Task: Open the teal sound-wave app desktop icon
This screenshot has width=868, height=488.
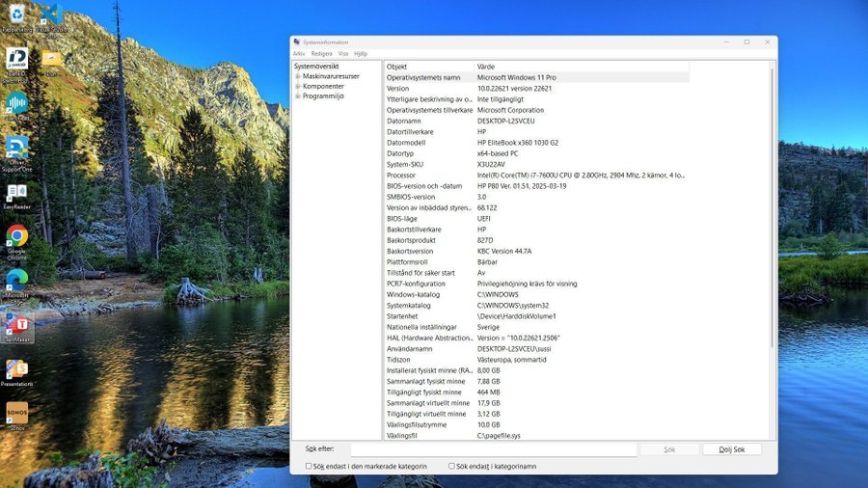Action: coord(16,105)
